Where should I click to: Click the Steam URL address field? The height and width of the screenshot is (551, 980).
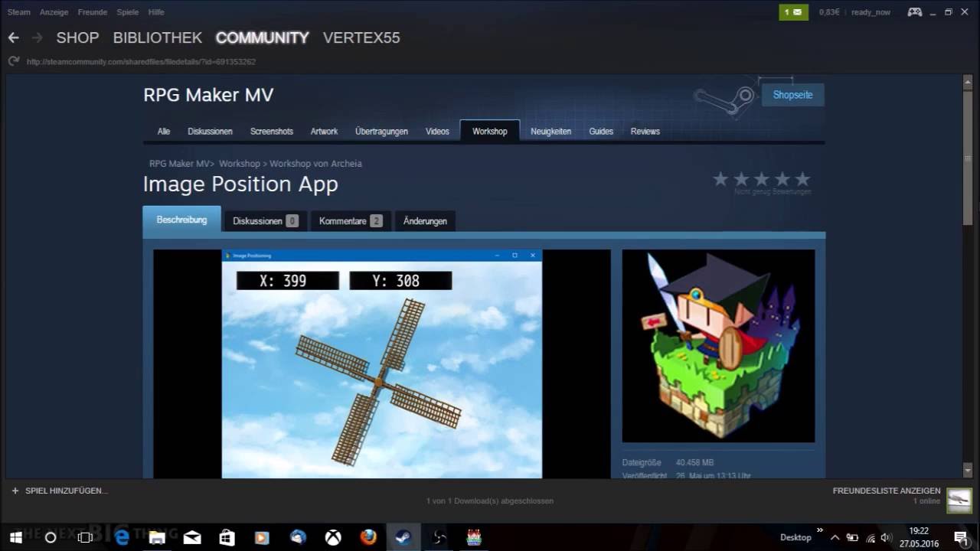[141, 62]
